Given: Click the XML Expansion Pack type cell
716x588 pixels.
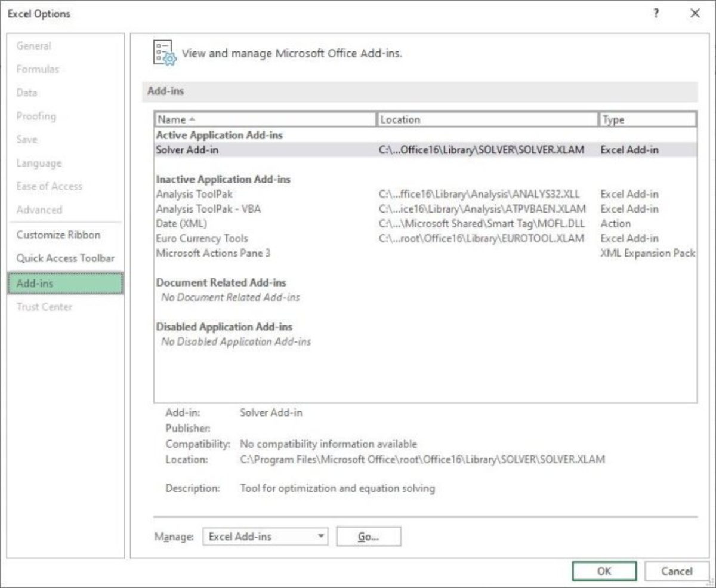Looking at the screenshot, I should (648, 253).
